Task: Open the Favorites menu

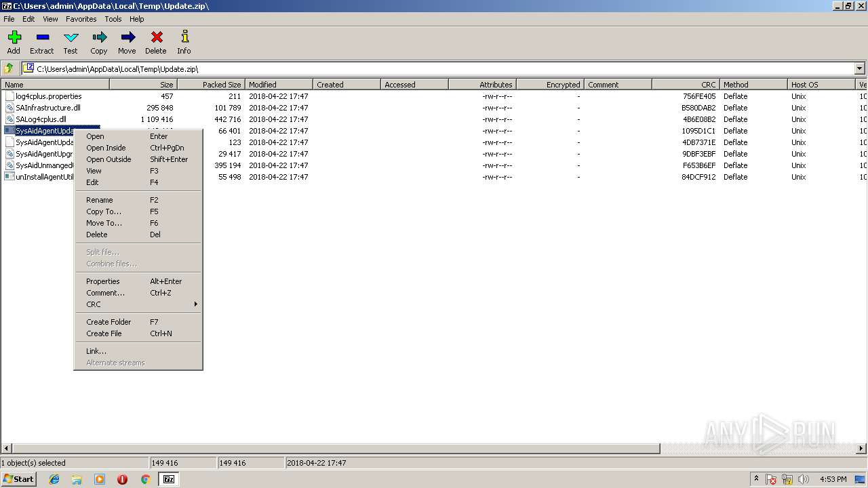Action: pos(81,19)
